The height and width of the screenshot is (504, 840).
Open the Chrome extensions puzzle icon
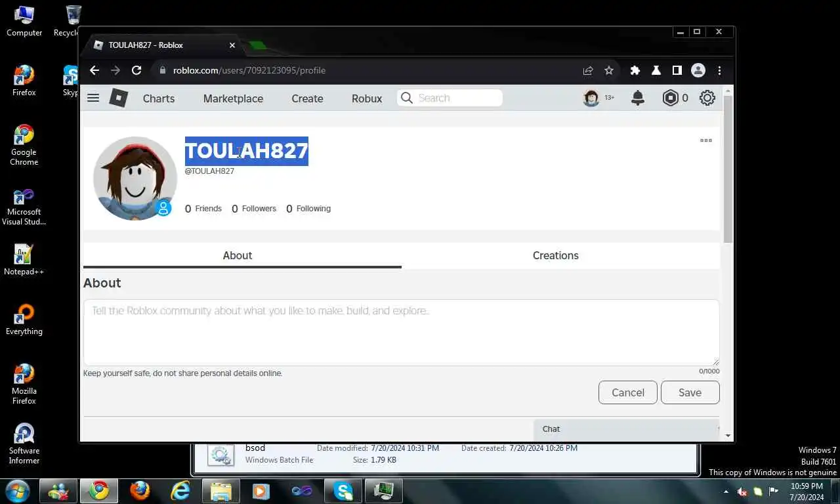point(635,70)
